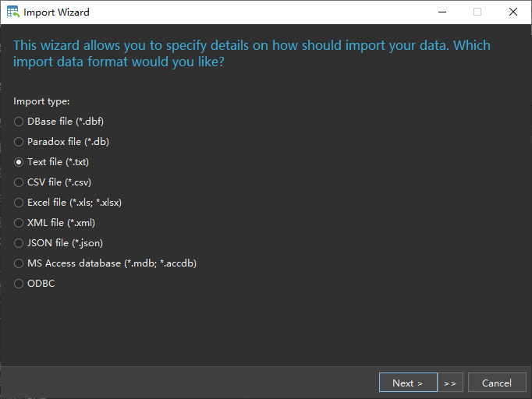The image size is (532, 399).
Task: Click the Import Wizard app icon
Action: (x=12, y=12)
